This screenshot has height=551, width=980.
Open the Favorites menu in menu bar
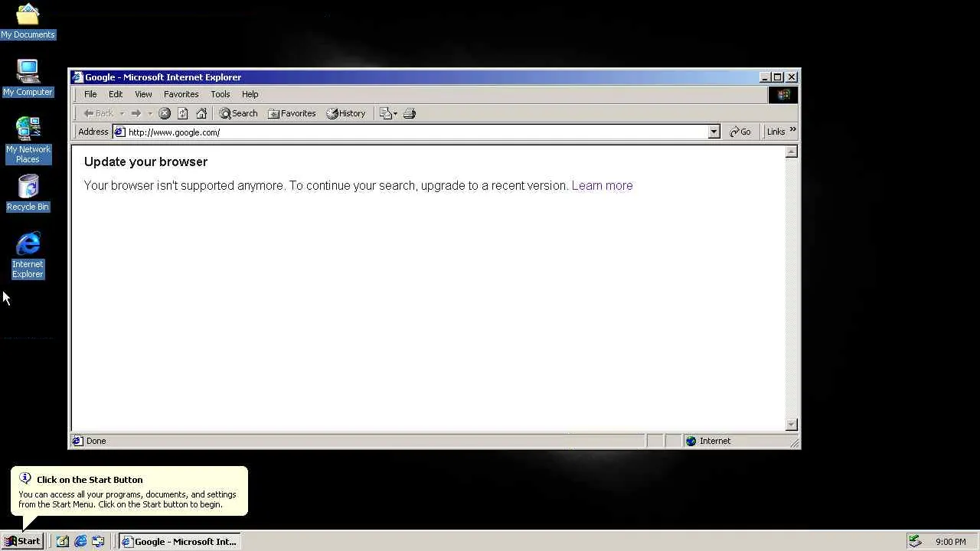coord(181,94)
